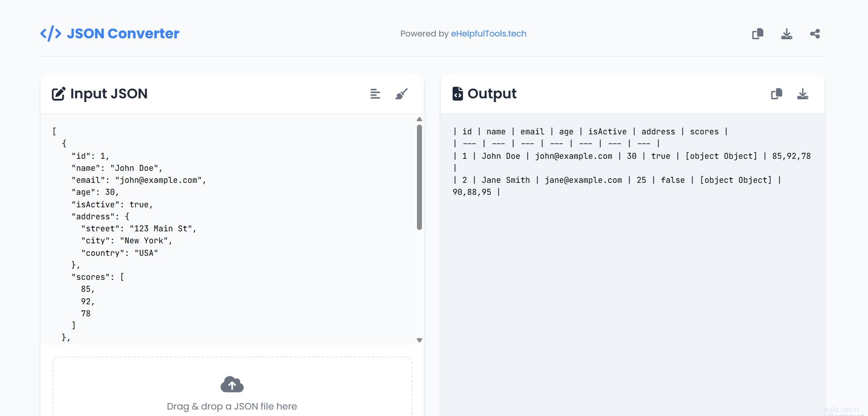
Task: Click the "country": "USA" line in the input
Action: pyautogui.click(x=119, y=253)
